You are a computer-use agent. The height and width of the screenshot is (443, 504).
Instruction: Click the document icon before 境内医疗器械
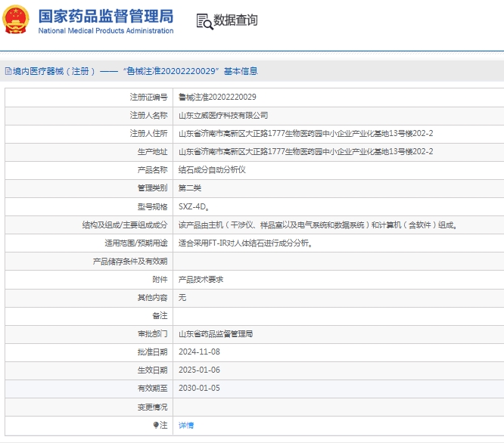[x=8, y=71]
